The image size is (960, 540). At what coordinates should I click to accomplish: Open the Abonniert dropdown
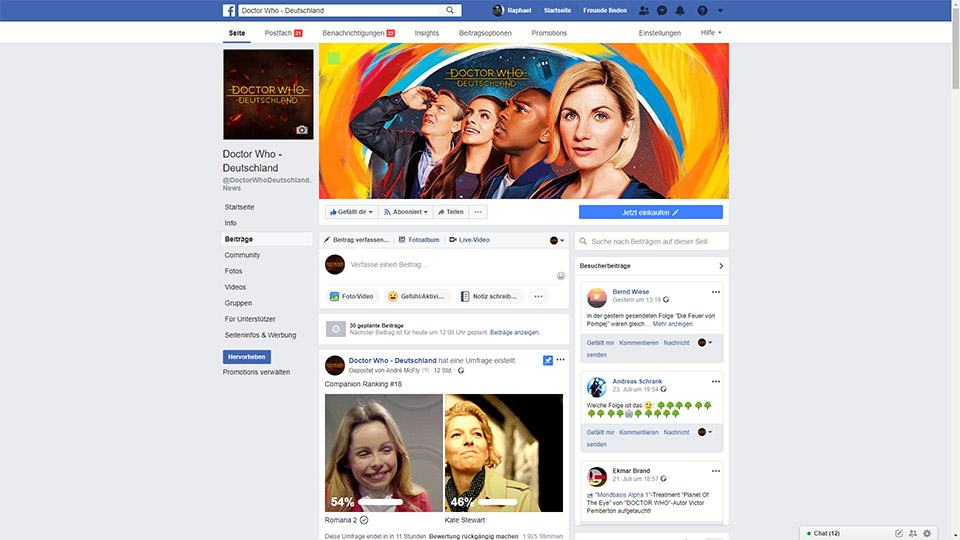(406, 212)
